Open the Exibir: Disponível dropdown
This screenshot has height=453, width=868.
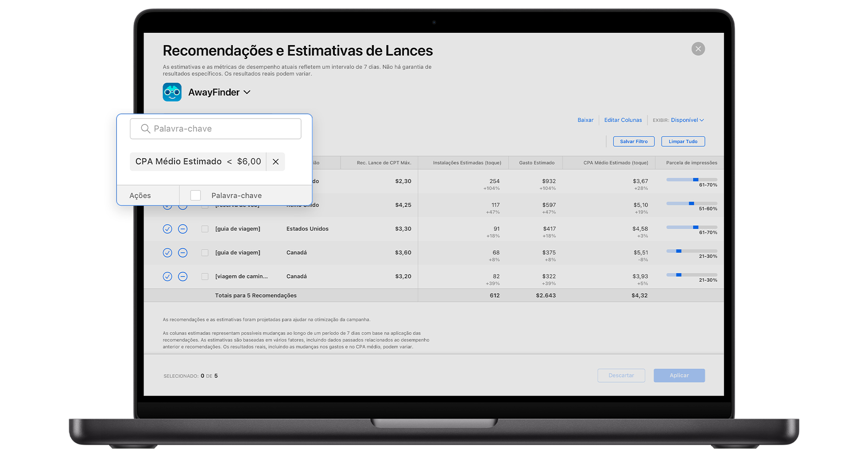click(687, 120)
